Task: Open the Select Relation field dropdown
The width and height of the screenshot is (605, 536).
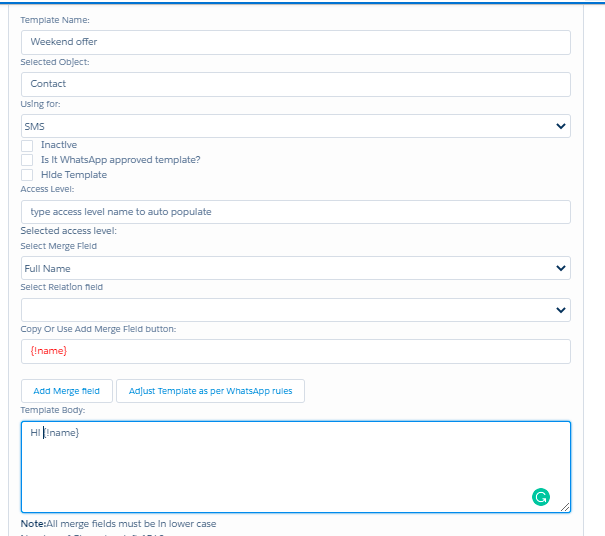Action: coord(296,310)
